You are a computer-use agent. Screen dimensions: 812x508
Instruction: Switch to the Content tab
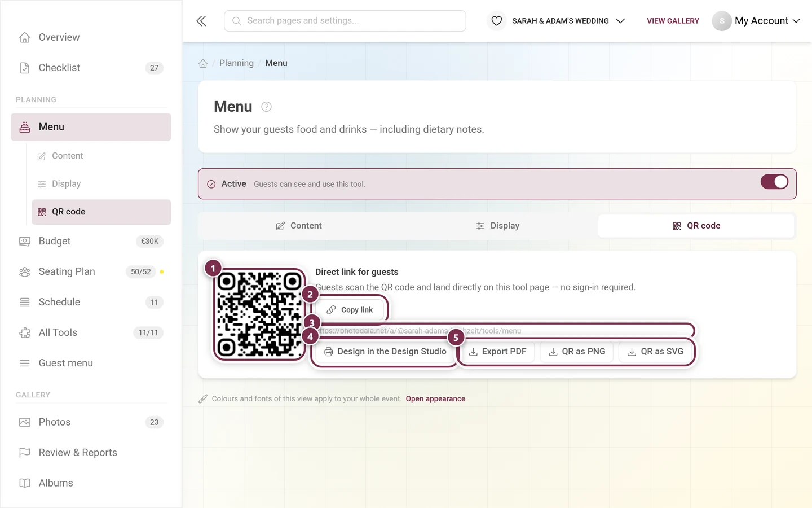pyautogui.click(x=299, y=226)
